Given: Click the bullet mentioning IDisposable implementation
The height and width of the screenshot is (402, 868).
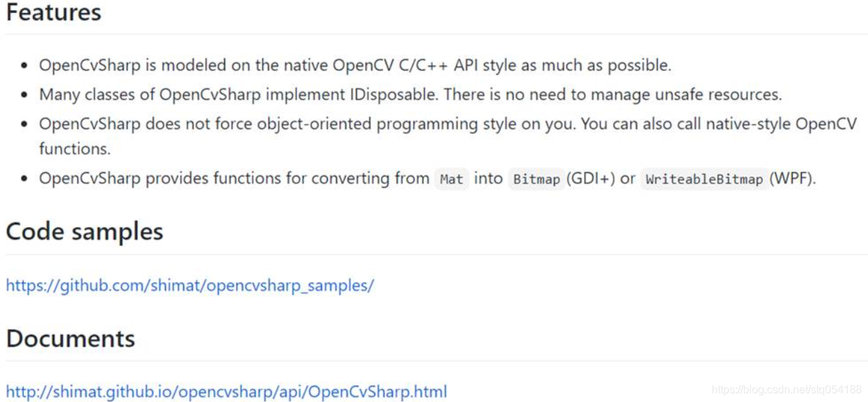Looking at the screenshot, I should pyautogui.click(x=410, y=94).
